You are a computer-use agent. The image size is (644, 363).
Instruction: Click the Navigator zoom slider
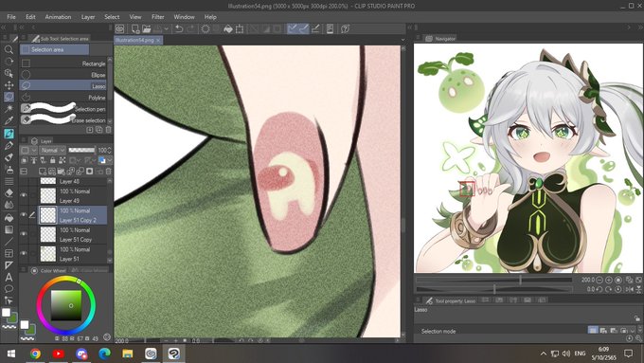coord(494,280)
